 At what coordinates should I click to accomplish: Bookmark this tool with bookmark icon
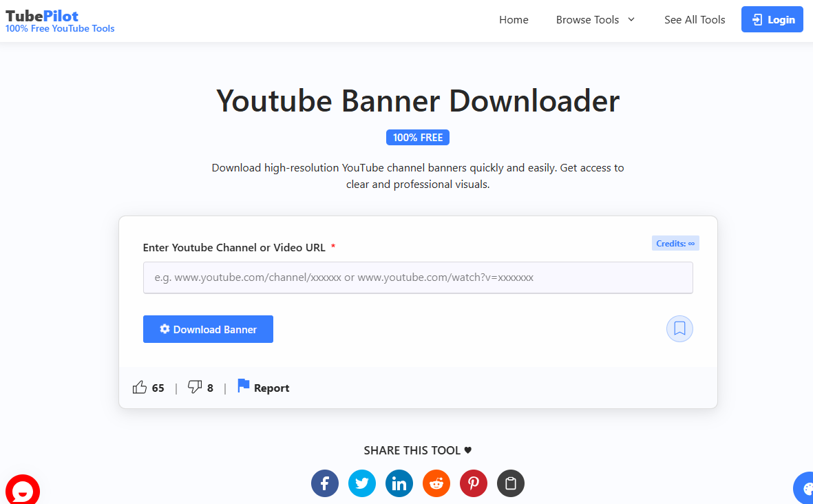pos(679,329)
